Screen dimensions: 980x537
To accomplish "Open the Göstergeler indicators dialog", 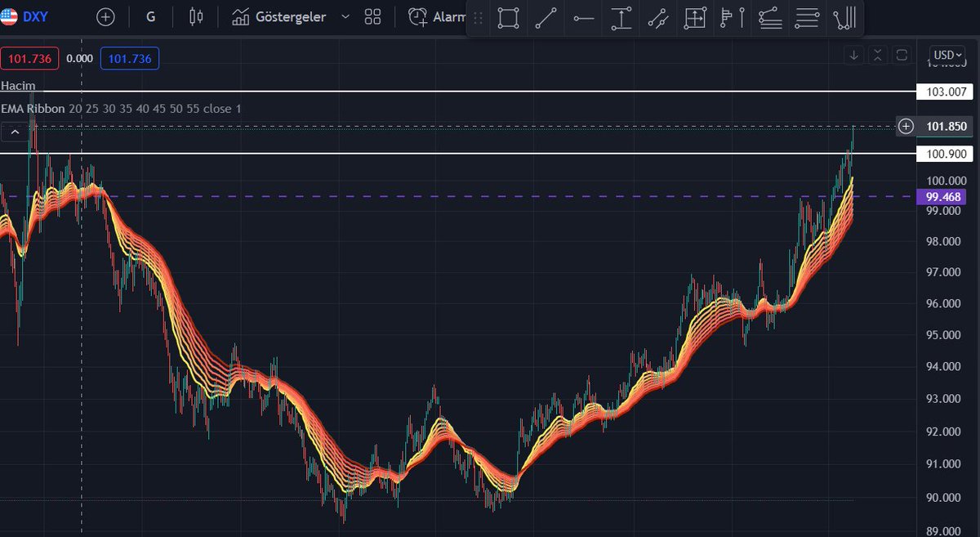I will tap(279, 16).
